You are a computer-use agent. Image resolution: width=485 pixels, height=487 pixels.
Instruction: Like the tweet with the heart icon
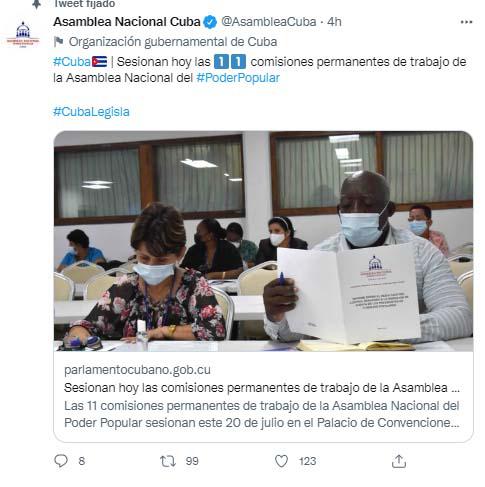pos(281,461)
